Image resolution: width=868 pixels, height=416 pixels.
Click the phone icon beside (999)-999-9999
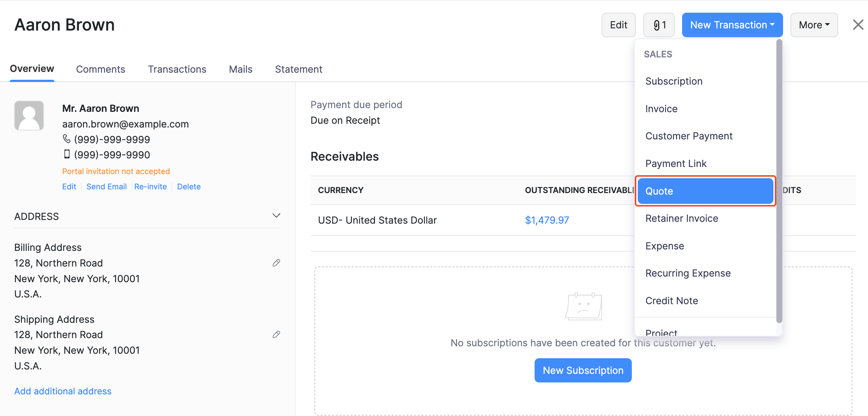point(67,139)
